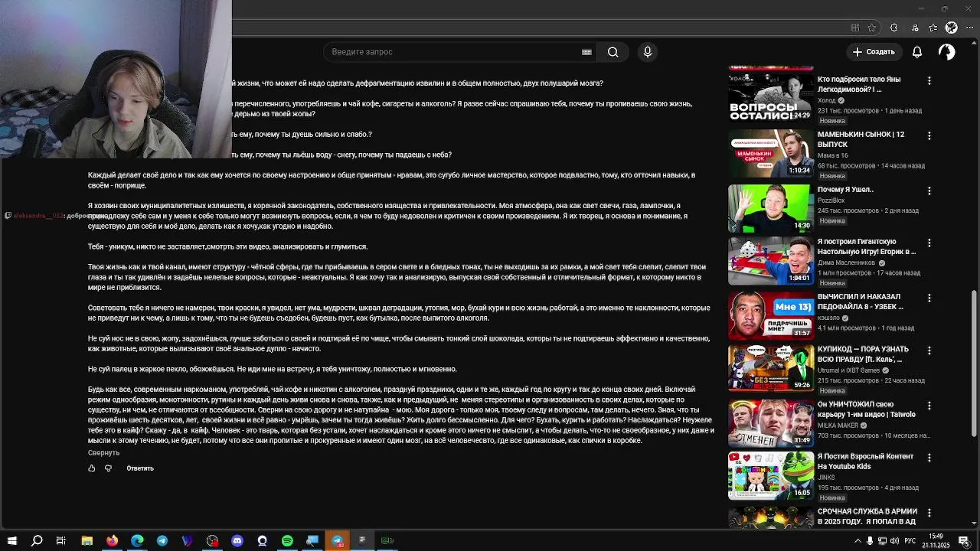Open КУПИКОД video thumbnail
980x551 pixels.
point(770,368)
